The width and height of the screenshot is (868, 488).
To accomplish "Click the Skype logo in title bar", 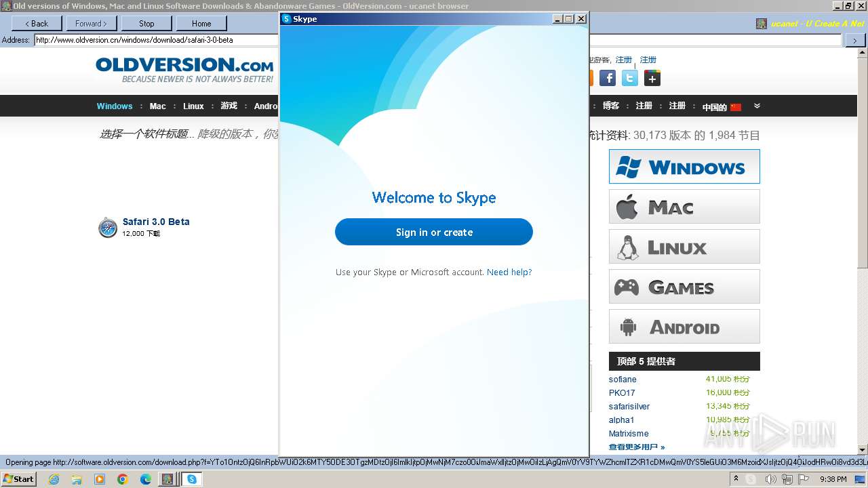I will tap(286, 19).
